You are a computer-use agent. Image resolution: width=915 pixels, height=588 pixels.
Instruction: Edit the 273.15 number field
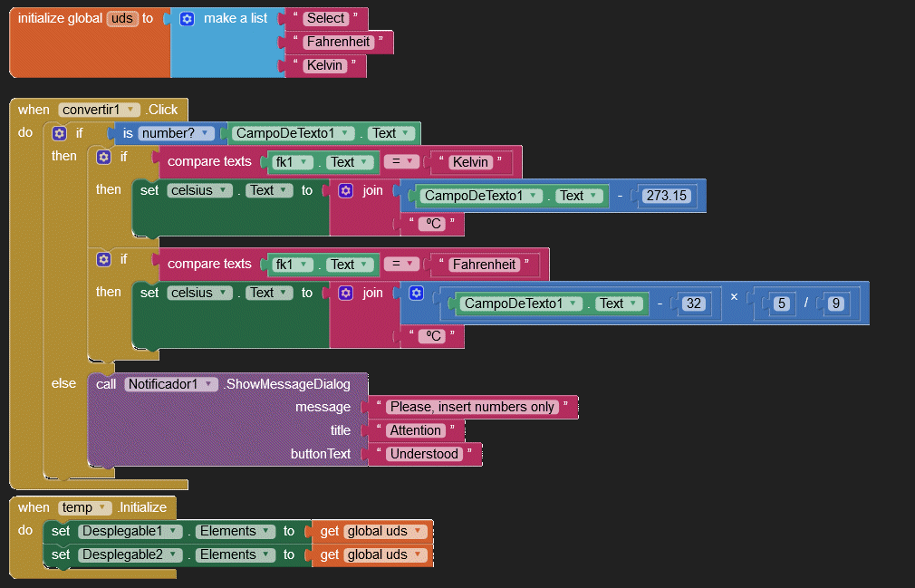pyautogui.click(x=668, y=196)
